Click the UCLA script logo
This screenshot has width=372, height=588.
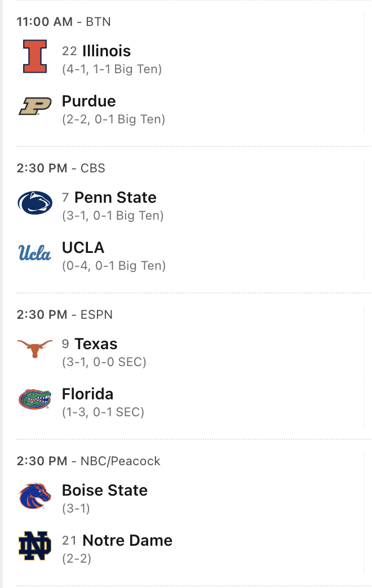(35, 253)
